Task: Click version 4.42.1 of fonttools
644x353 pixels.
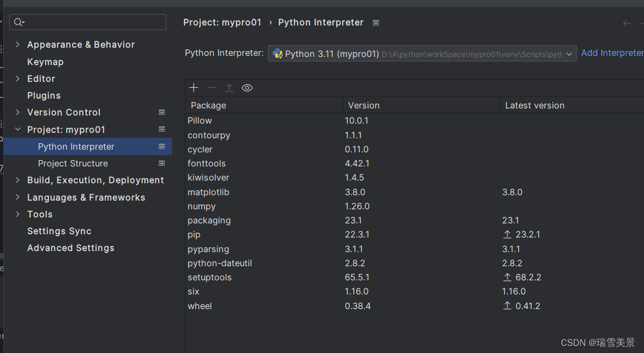Action: point(357,163)
